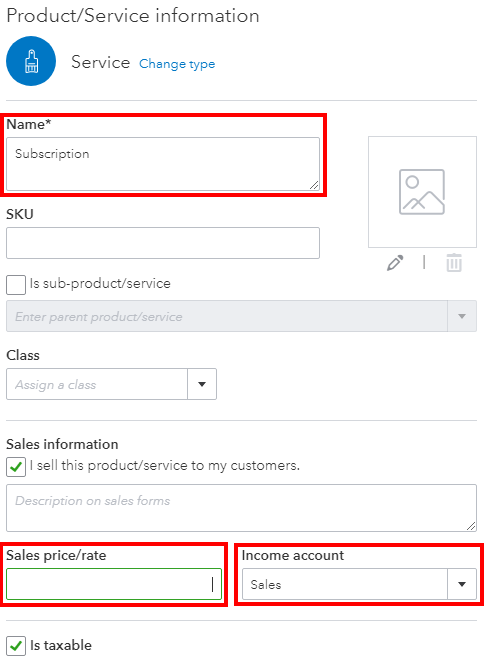Click the Income account Sales field
The height and width of the screenshot is (665, 490).
344,584
